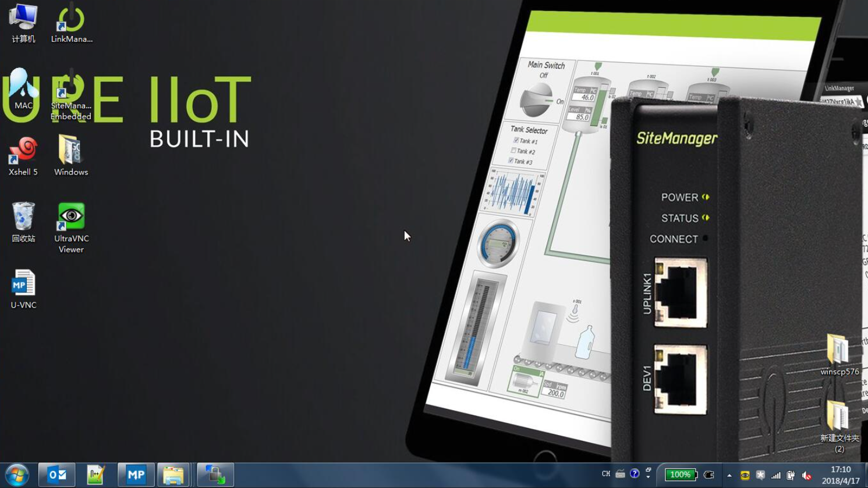Open the asterisk chat tray icon

tap(760, 475)
